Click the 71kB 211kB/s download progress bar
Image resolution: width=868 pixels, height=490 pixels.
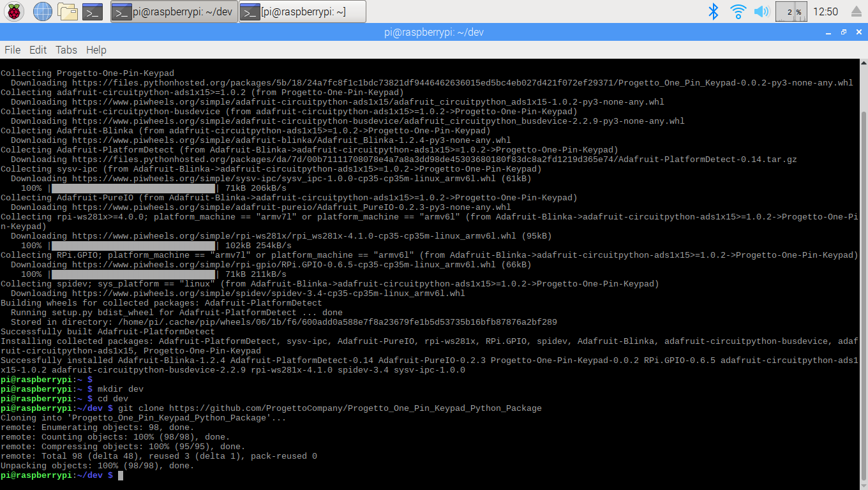point(133,274)
